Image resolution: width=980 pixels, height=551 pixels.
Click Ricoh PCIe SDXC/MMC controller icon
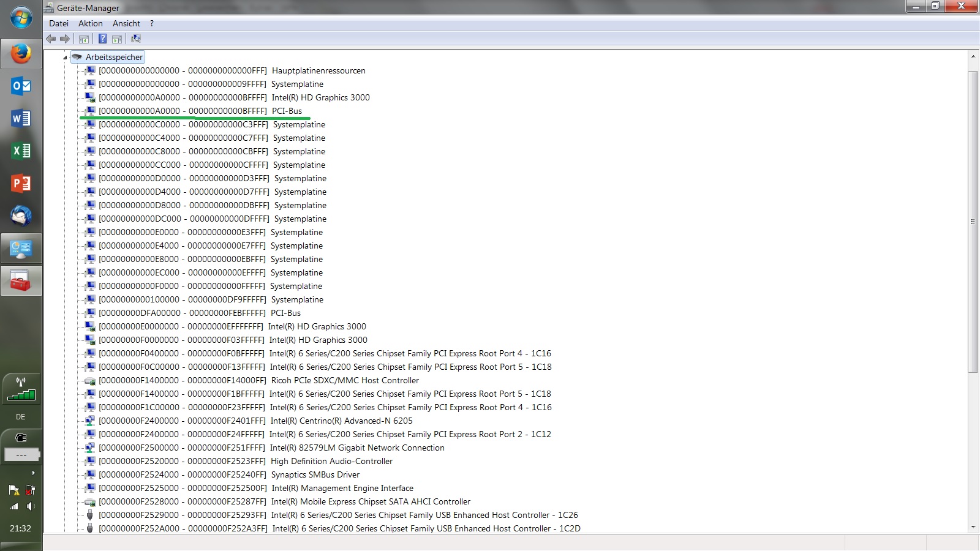89,380
